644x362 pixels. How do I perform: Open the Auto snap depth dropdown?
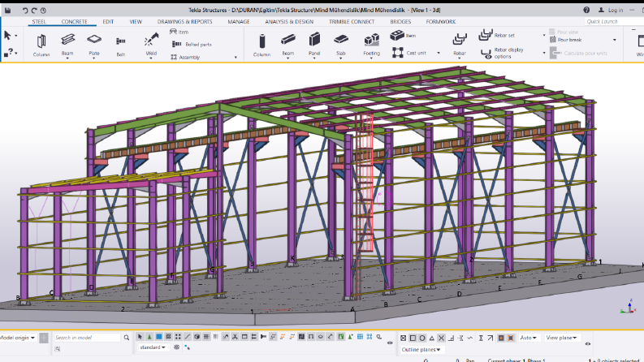tap(528, 338)
